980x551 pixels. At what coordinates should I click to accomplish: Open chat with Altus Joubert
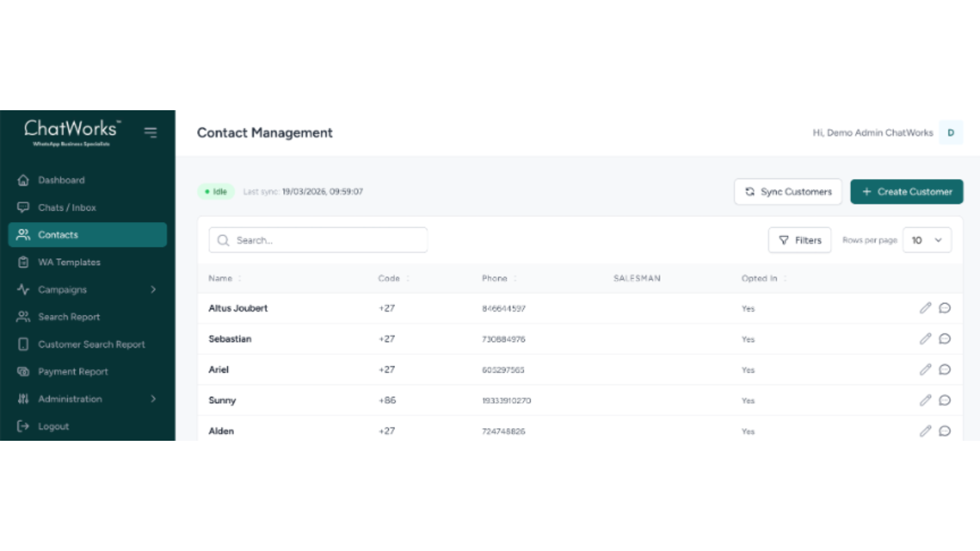945,308
